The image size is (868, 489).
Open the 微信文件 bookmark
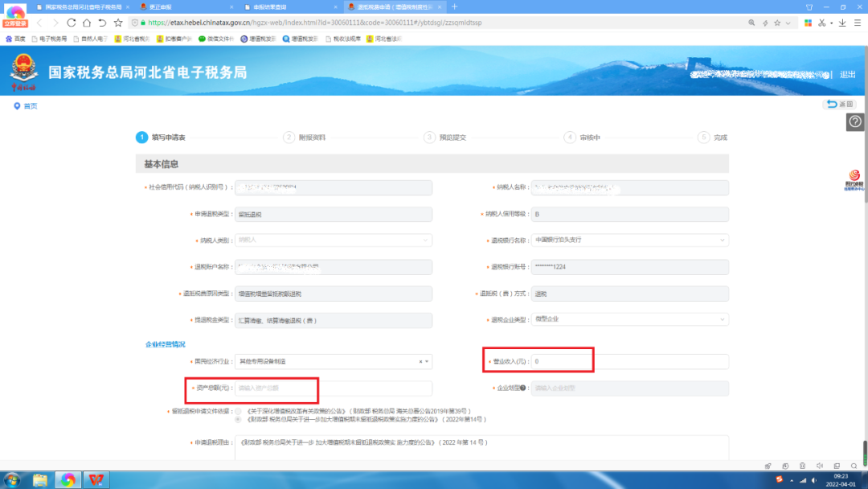click(x=216, y=39)
